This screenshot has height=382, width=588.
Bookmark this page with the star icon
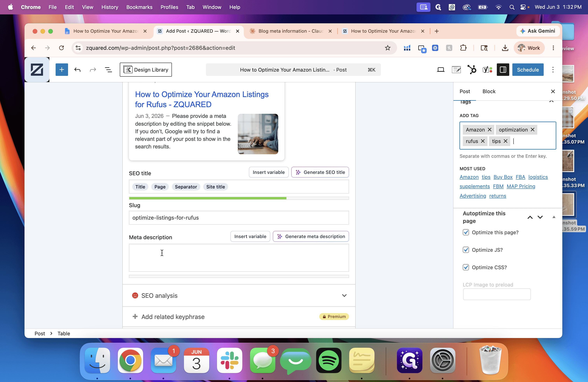tap(388, 48)
